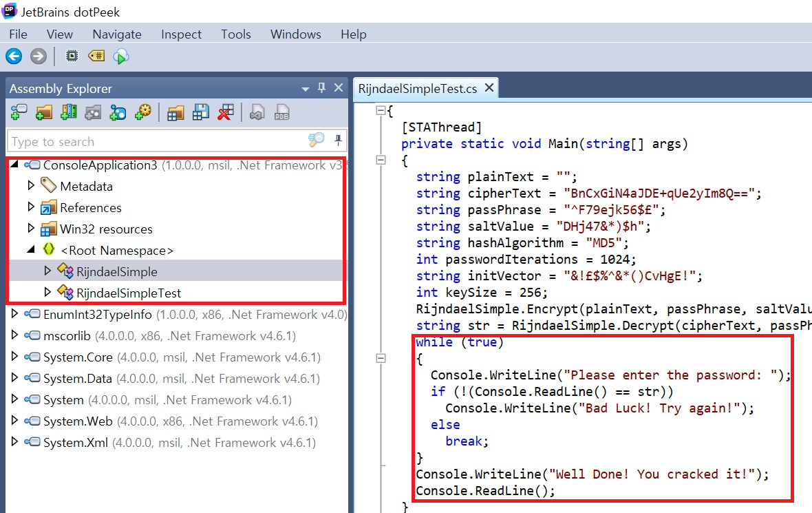812x513 pixels.
Task: Expand the System.Web assembly
Action: [14, 420]
